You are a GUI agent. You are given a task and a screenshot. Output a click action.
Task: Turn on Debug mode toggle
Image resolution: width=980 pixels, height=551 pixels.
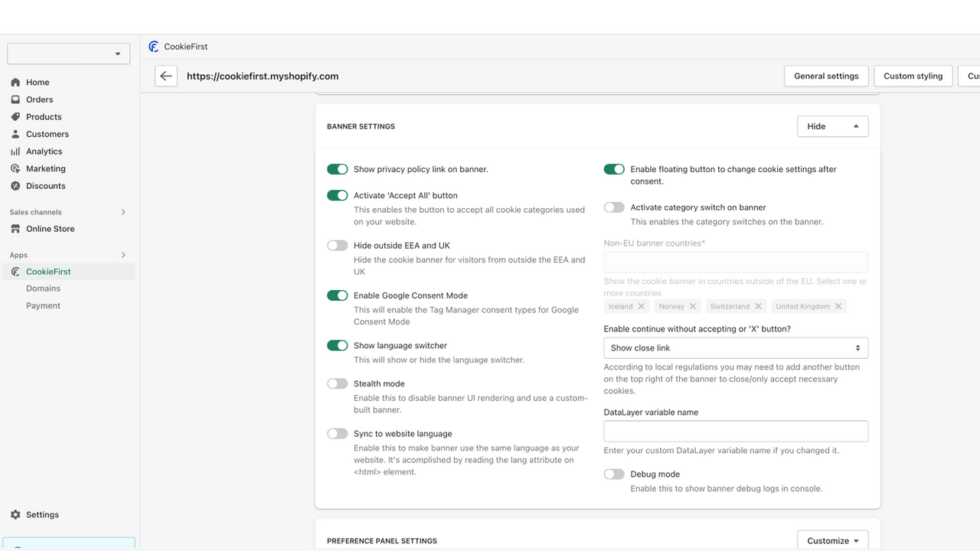(x=614, y=474)
